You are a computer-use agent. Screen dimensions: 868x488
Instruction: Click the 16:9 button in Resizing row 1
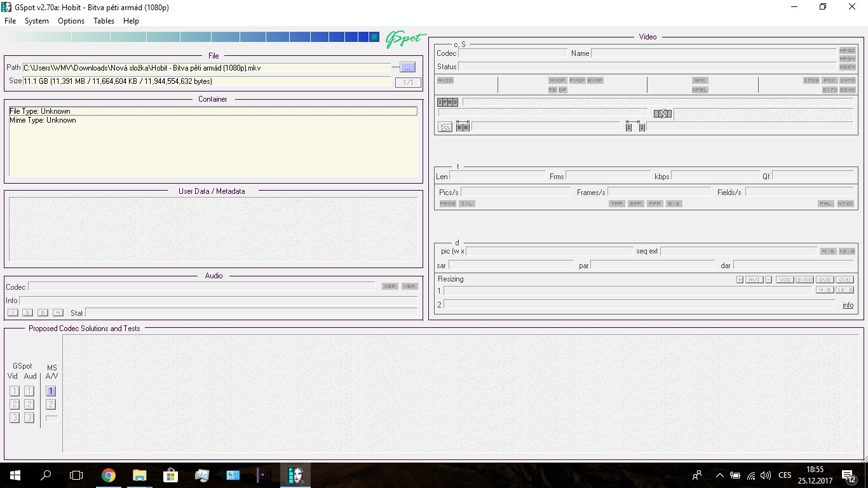[844, 290]
